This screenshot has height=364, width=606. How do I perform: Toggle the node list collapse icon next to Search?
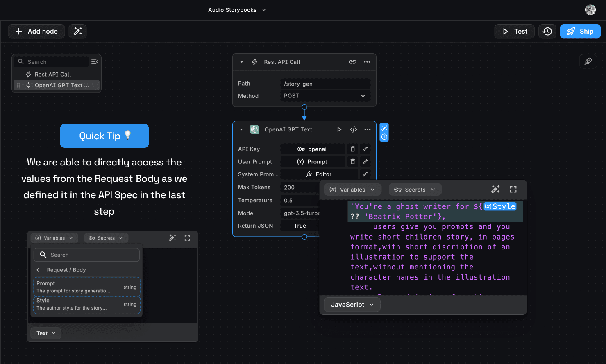pos(95,62)
